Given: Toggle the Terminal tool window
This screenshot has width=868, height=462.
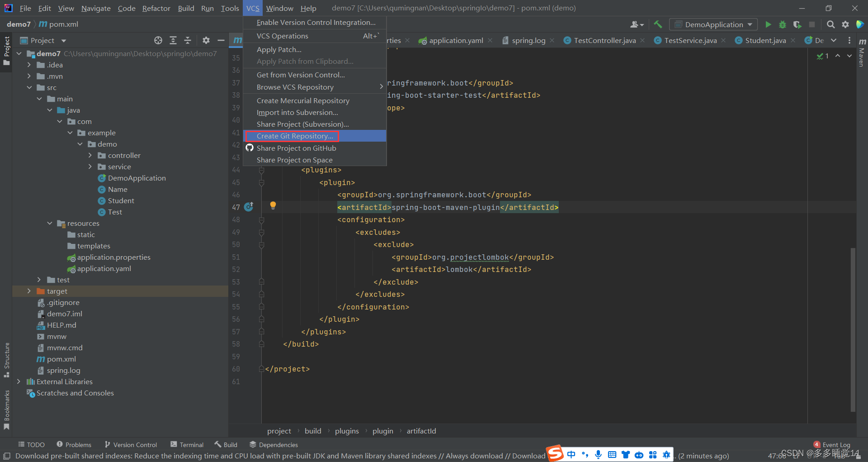Looking at the screenshot, I should click(187, 445).
